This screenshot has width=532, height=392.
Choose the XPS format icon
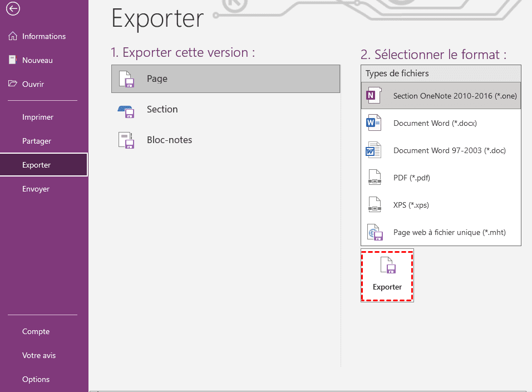[x=373, y=204]
